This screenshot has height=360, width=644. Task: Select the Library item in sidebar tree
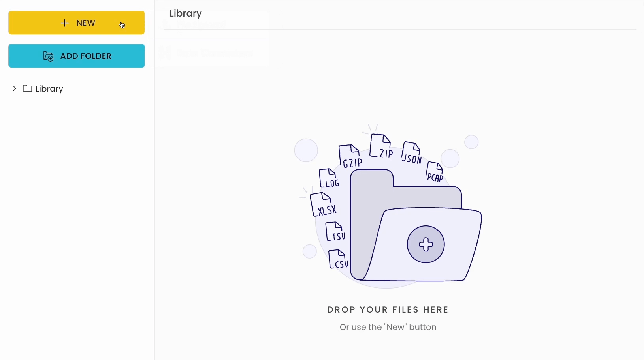click(43, 88)
